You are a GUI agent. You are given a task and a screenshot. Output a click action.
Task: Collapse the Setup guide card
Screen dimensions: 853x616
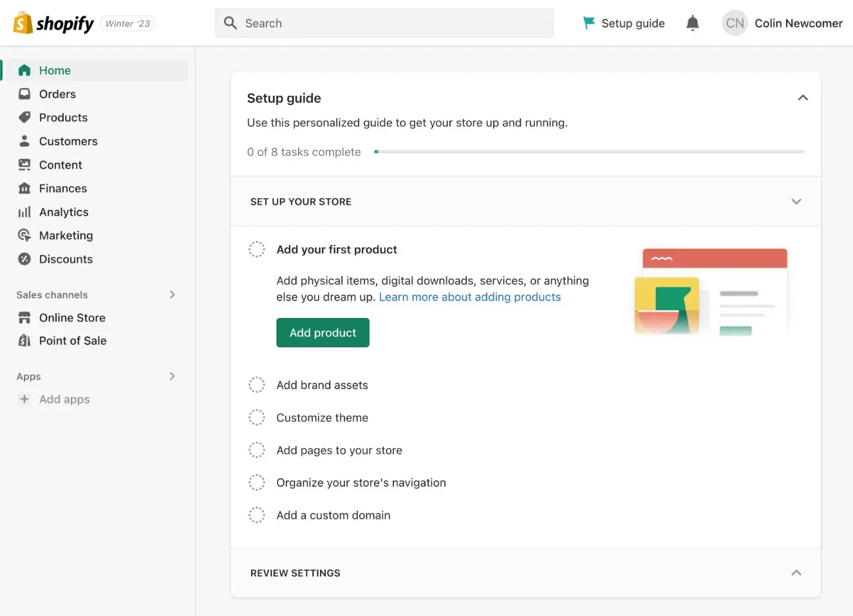(803, 98)
